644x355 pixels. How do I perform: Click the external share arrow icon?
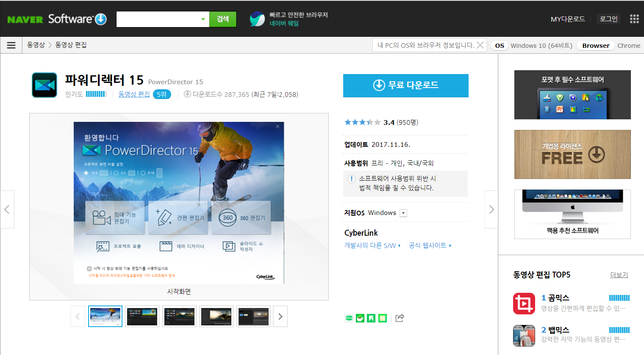pos(400,318)
